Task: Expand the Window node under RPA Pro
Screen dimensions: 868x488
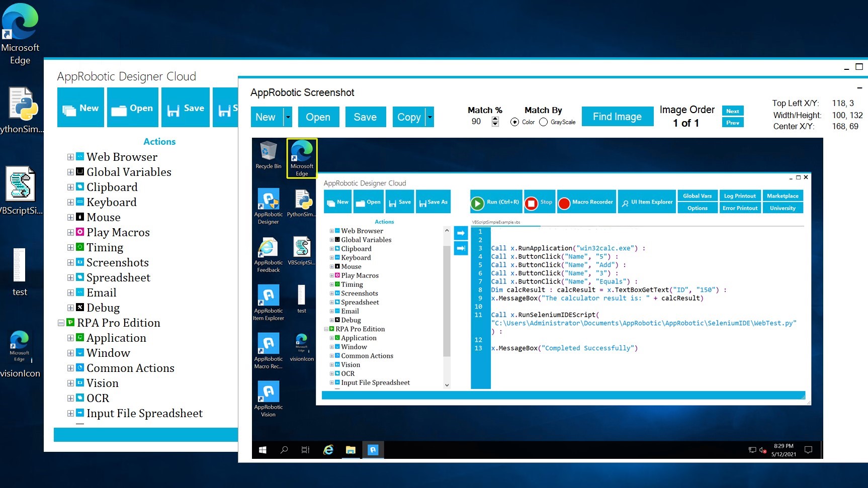Action: tap(70, 353)
